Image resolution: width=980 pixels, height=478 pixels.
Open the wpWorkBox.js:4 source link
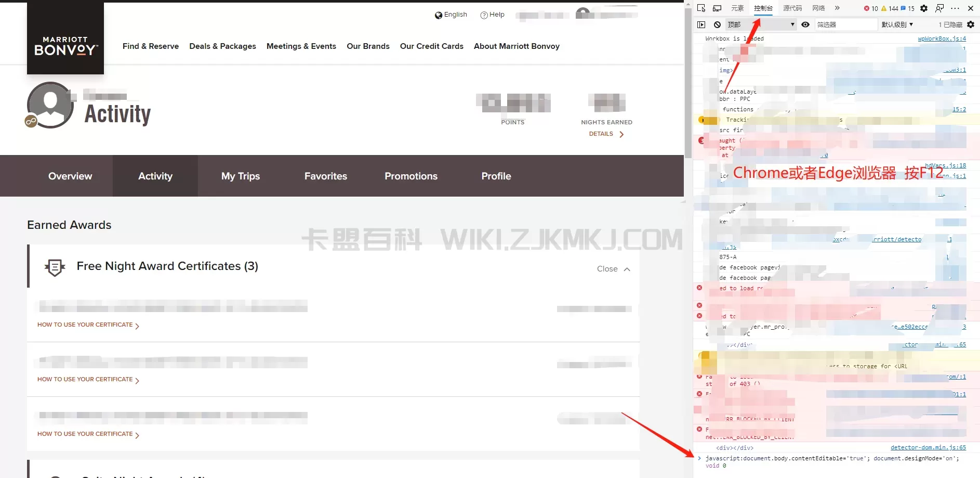tap(942, 38)
